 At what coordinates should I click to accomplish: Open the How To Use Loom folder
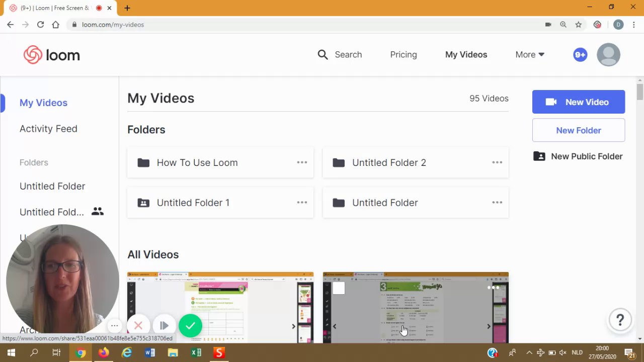220,162
